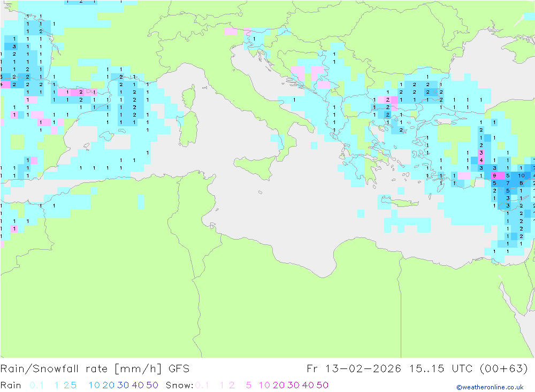The height and width of the screenshot is (392, 535).
Task: Click the snow legend value 10
Action: point(264,385)
